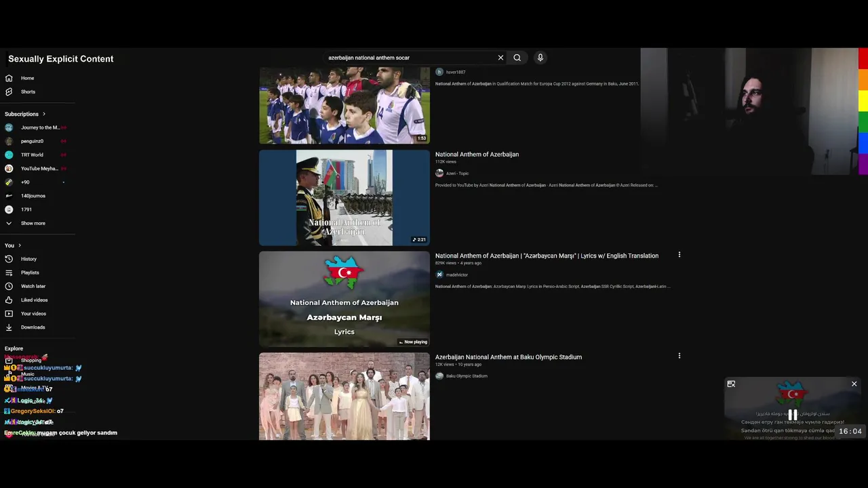
Task: Open choir at Olympic Stadium thumbnail
Action: click(x=344, y=396)
